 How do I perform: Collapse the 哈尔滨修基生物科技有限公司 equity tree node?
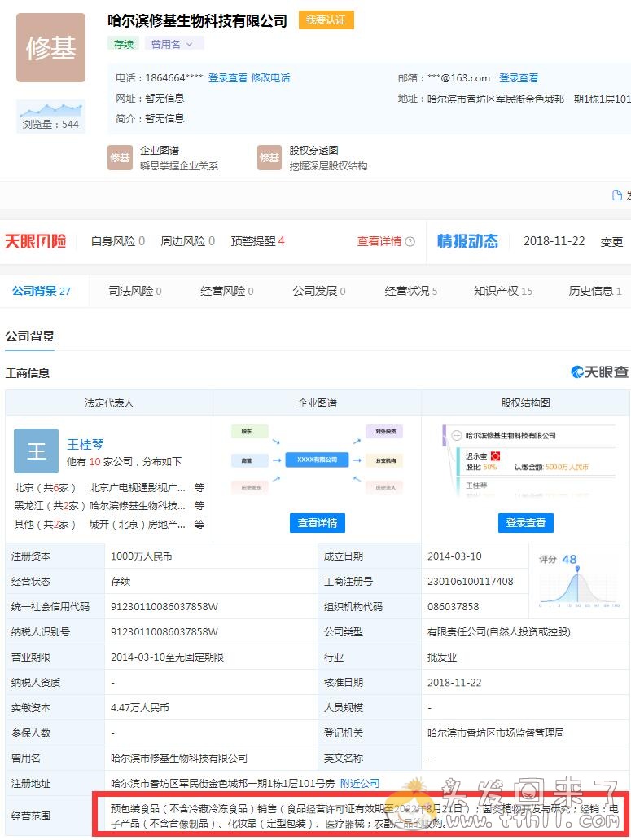coord(457,436)
